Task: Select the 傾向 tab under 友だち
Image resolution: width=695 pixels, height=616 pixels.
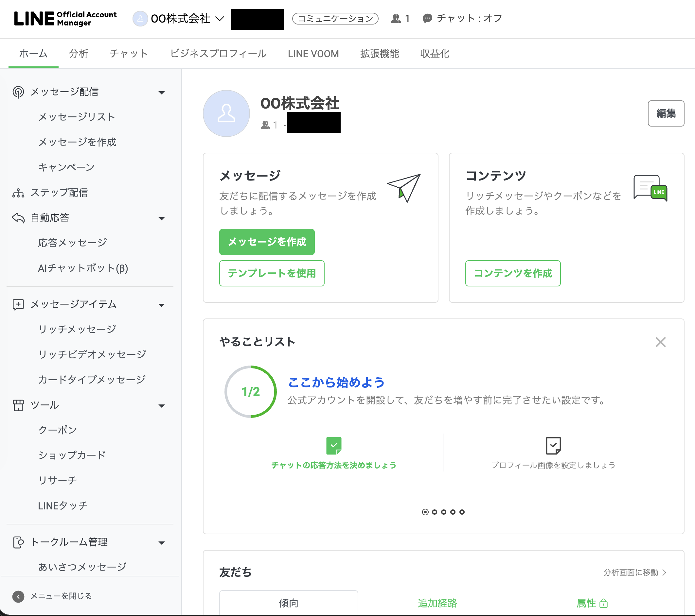Action: pos(288,603)
